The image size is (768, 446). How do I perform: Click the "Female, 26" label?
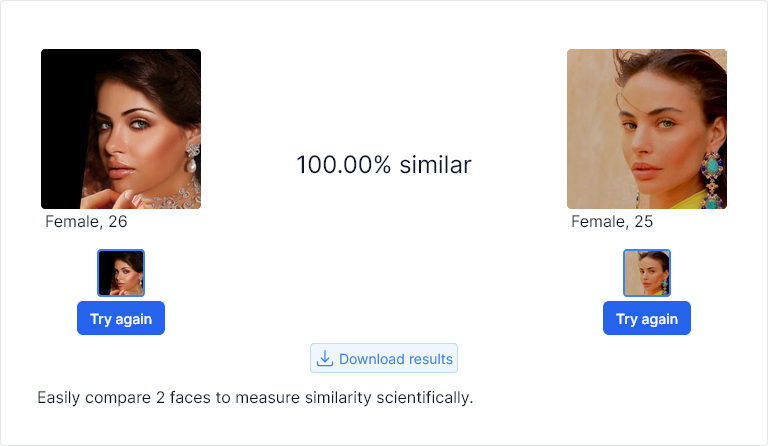(x=86, y=221)
